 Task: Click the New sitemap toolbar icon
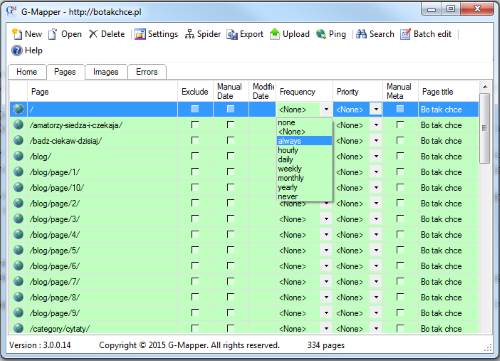[x=17, y=34]
